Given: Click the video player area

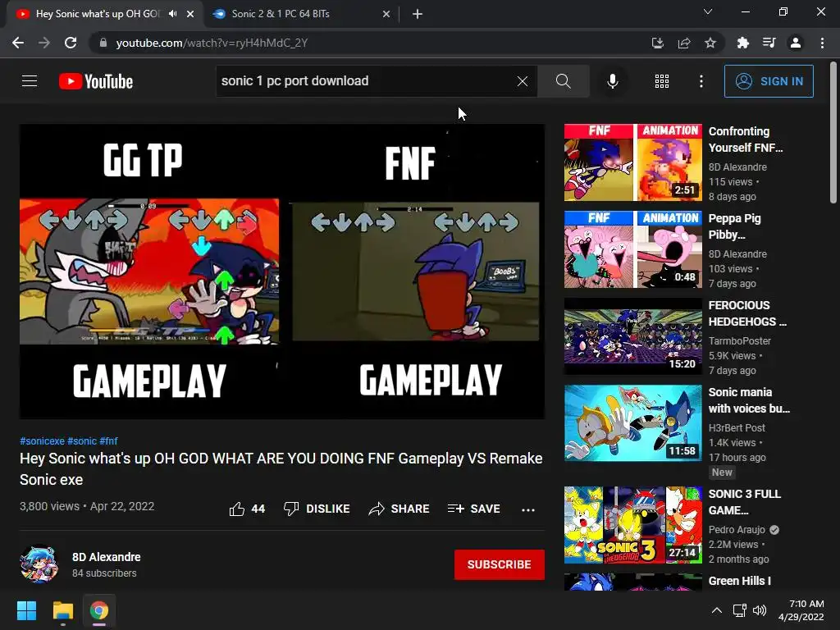Looking at the screenshot, I should click(282, 272).
